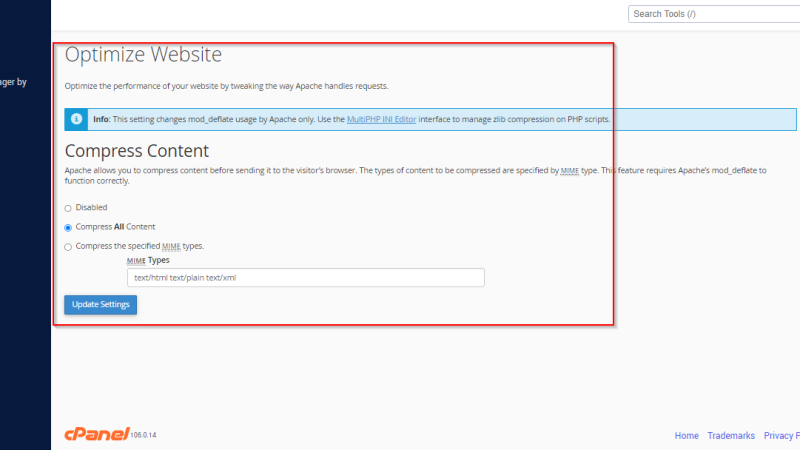The width and height of the screenshot is (800, 450).
Task: Click into the MIME Types text field
Action: coord(306,278)
